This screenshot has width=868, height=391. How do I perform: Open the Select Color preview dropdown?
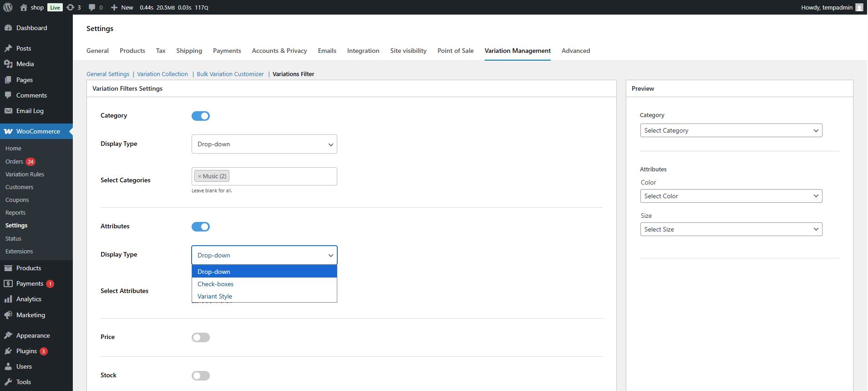(x=731, y=196)
